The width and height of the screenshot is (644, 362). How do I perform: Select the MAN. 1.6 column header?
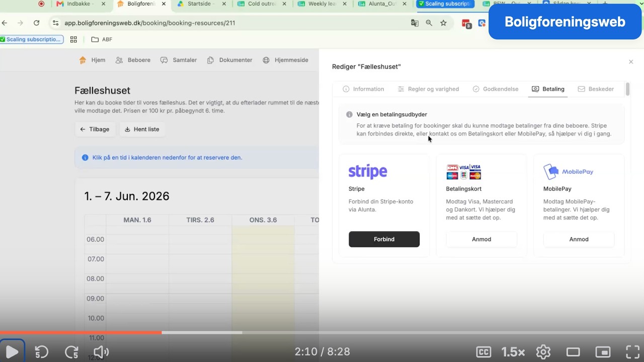(x=137, y=220)
